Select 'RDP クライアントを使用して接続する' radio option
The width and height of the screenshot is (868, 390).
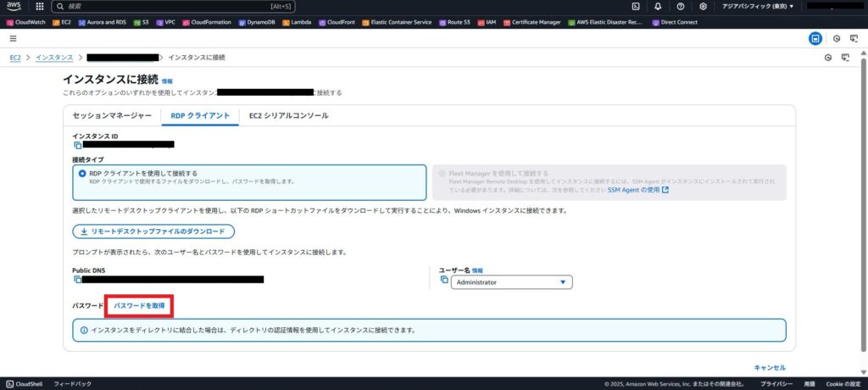coord(82,173)
